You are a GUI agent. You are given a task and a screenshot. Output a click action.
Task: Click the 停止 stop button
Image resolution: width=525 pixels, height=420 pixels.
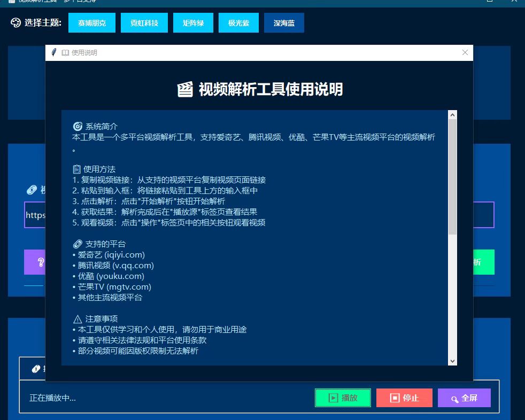coord(404,398)
